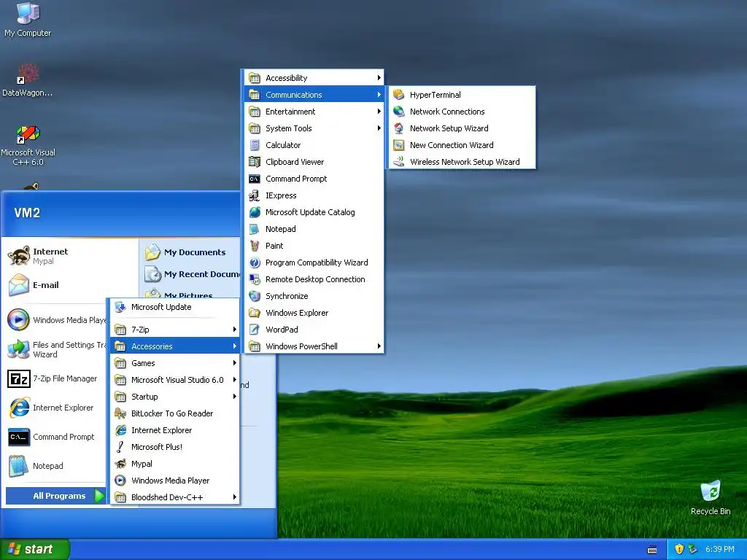Open Internet Explorer in Start menu left pane
747x560 pixels.
click(x=55, y=408)
